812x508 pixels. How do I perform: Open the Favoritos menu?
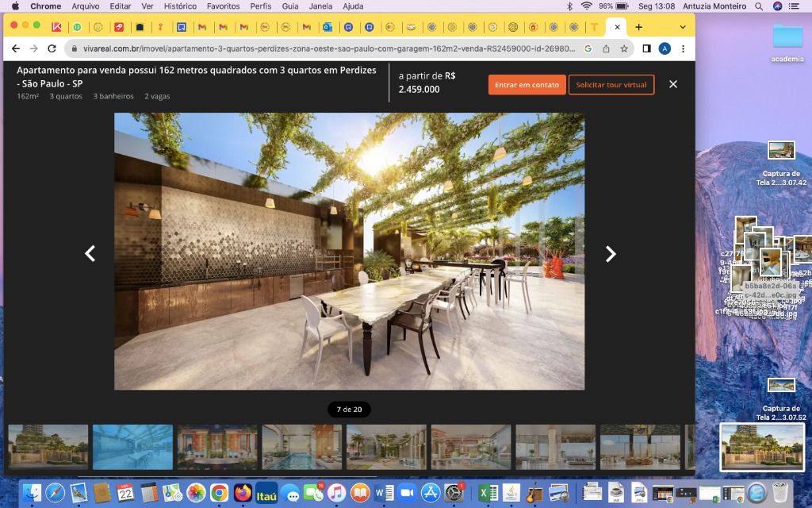tap(223, 6)
